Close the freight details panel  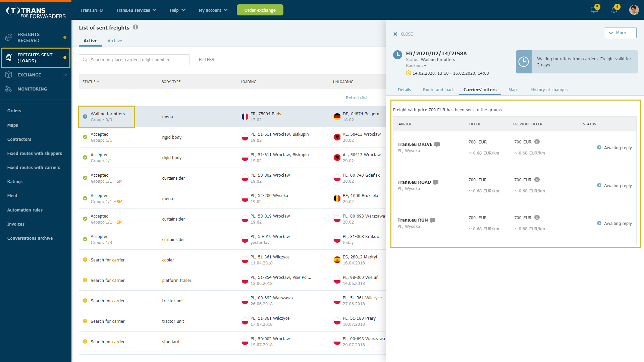pyautogui.click(x=403, y=34)
